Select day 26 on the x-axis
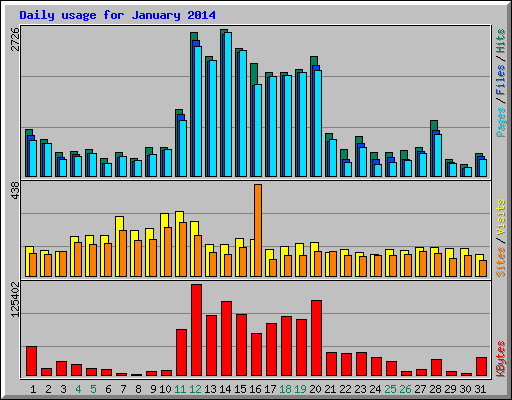Image resolution: width=512 pixels, height=400 pixels. [405, 389]
